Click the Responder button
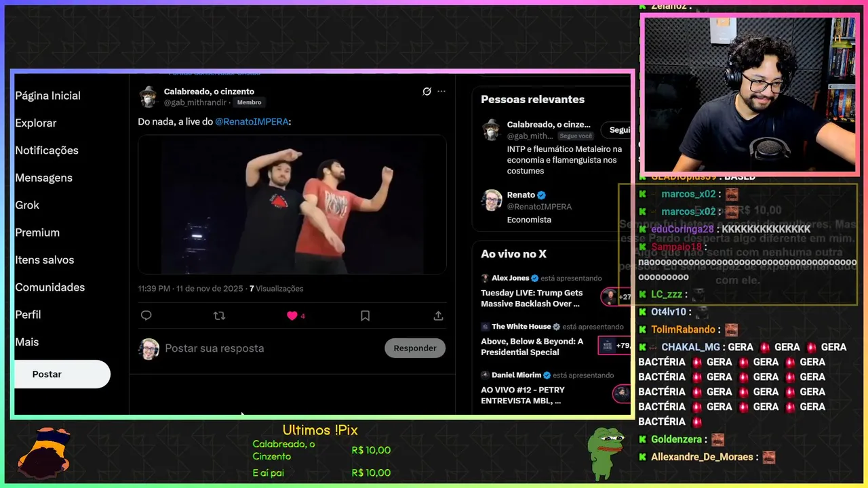The width and height of the screenshot is (868, 488). 415,348
